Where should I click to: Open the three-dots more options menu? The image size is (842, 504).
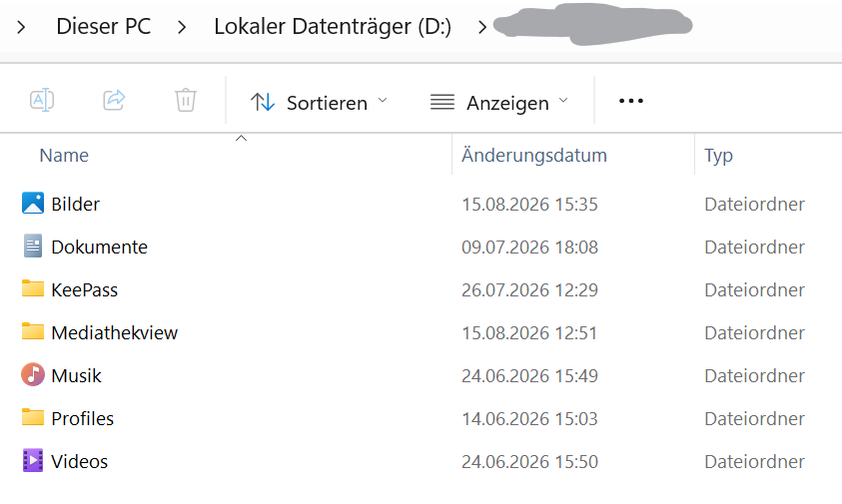pos(631,101)
